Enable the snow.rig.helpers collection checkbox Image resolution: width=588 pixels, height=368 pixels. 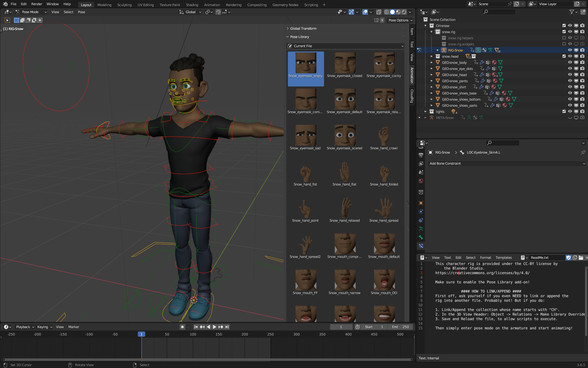click(564, 38)
